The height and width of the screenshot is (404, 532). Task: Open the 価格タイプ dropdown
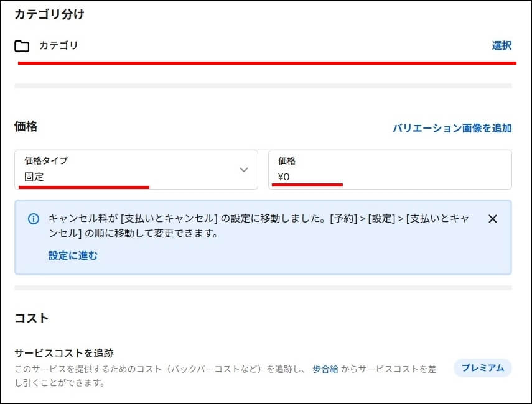[x=136, y=170]
